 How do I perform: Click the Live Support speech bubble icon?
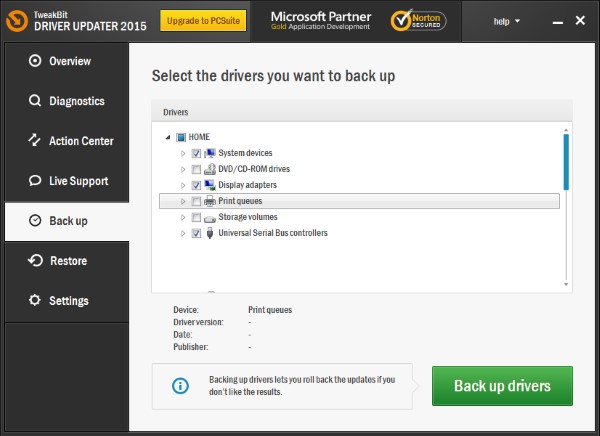click(35, 180)
